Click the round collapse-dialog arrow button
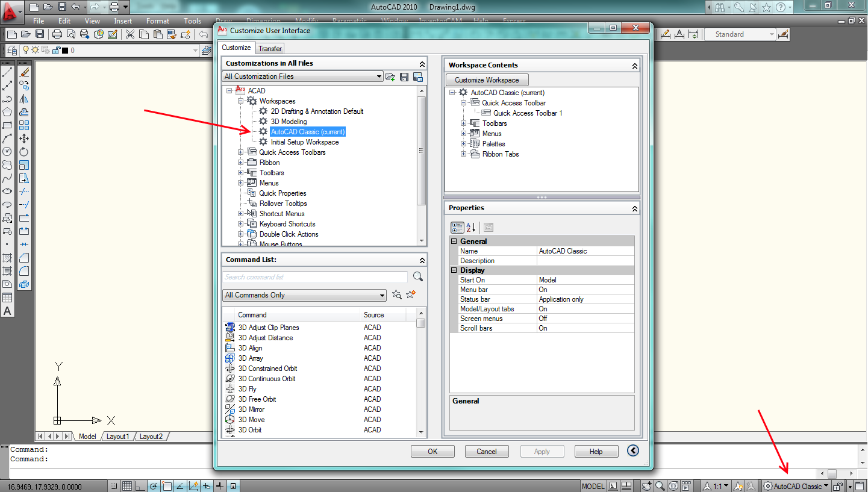The height and width of the screenshot is (492, 868). coord(632,450)
